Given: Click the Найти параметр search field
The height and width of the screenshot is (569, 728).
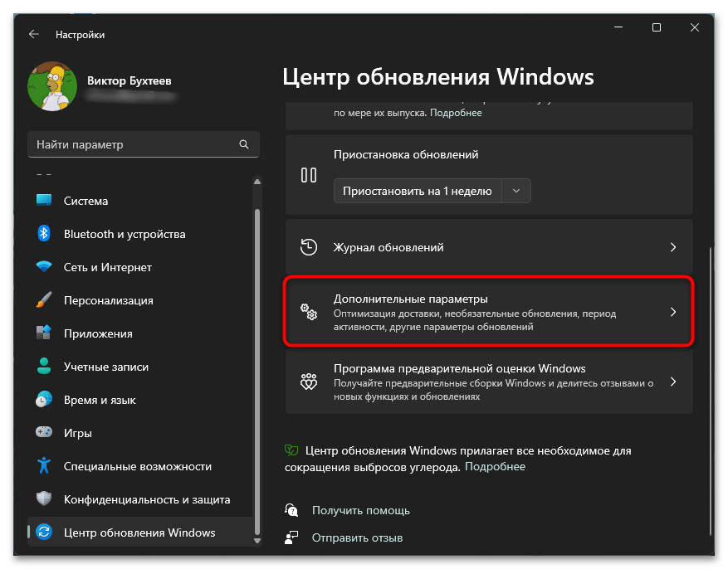Looking at the screenshot, I should 143,144.
